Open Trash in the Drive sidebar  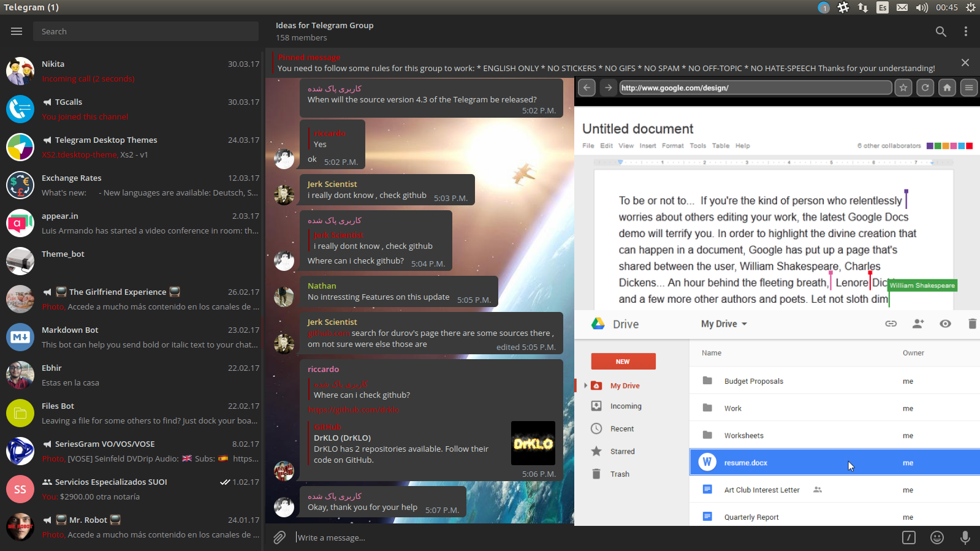pos(620,474)
